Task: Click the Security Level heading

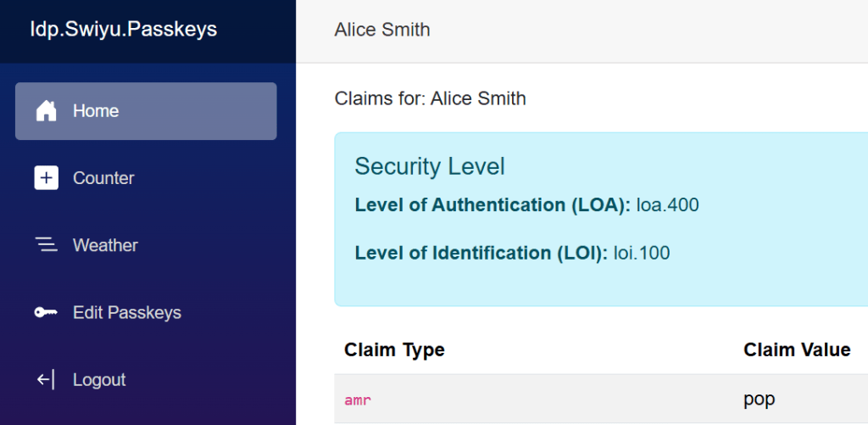Action: pos(429,166)
